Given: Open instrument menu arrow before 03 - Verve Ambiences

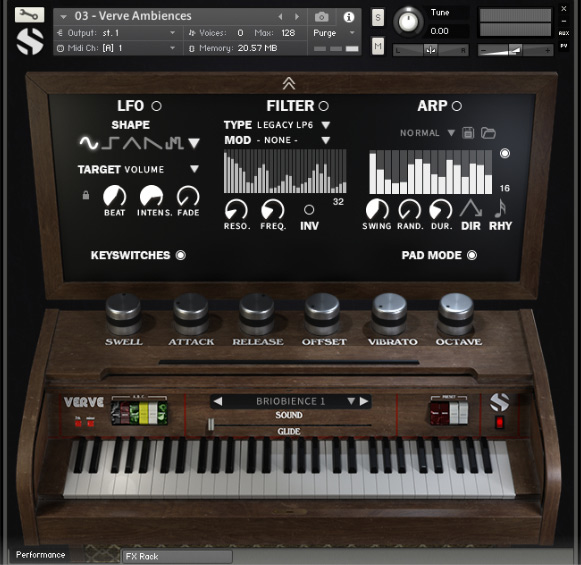Looking at the screenshot, I should [x=63, y=17].
